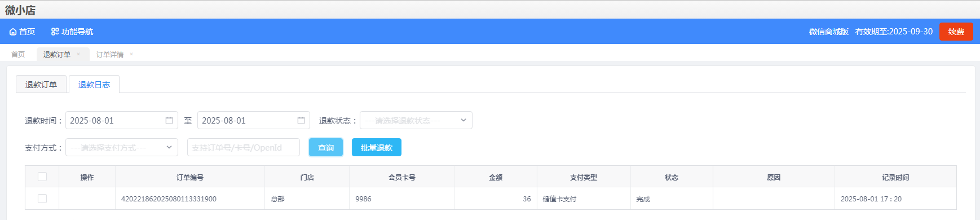Open the 功能导航 menu icon

tap(55, 32)
